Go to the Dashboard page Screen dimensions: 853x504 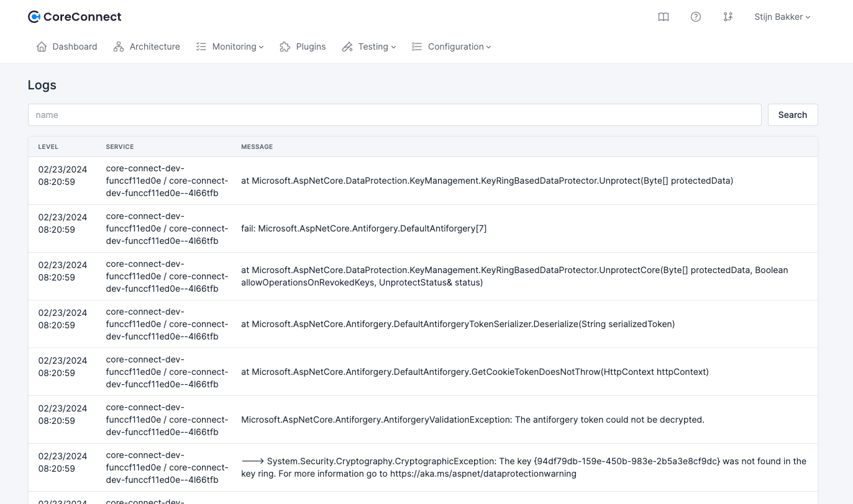75,47
